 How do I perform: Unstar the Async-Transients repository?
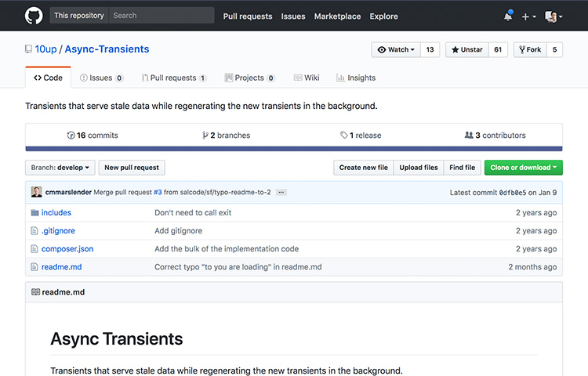pos(466,49)
